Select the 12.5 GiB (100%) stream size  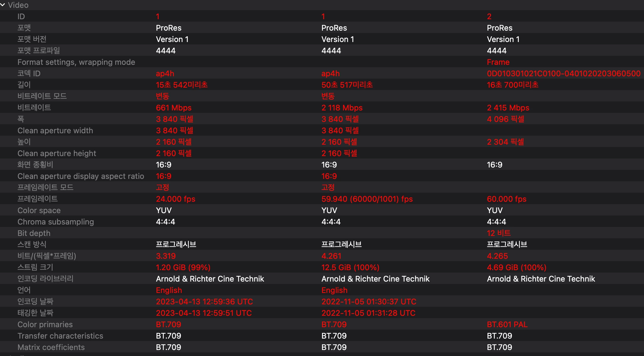pyautogui.click(x=350, y=267)
